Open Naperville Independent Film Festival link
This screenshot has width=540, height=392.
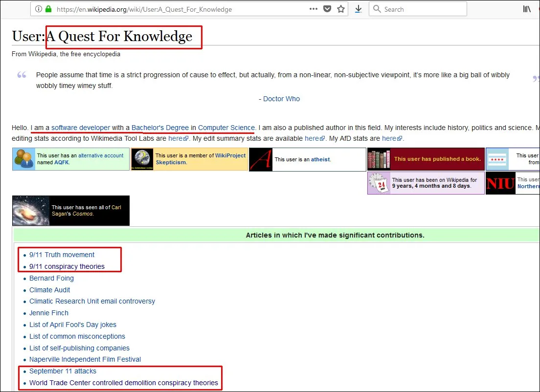click(x=85, y=359)
